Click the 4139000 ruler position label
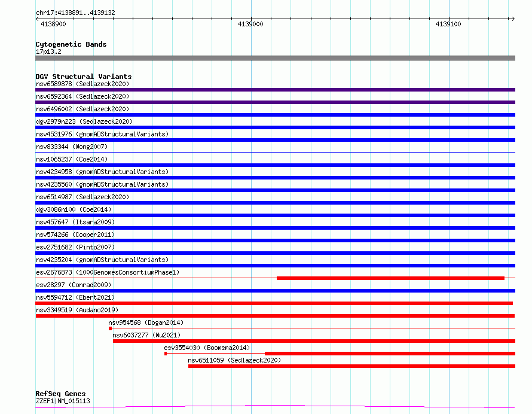Screen dimensions: 532x414 coord(250,24)
